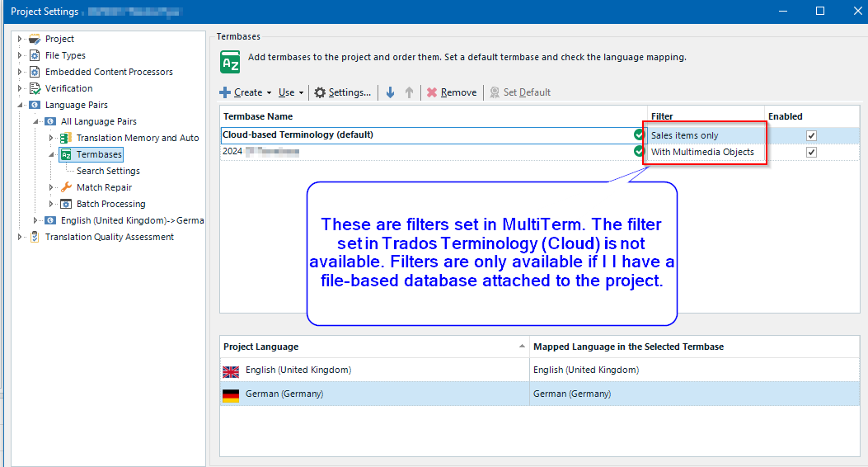868x467 pixels.
Task: Move selected termbase down with arrow icon
Action: click(x=390, y=92)
